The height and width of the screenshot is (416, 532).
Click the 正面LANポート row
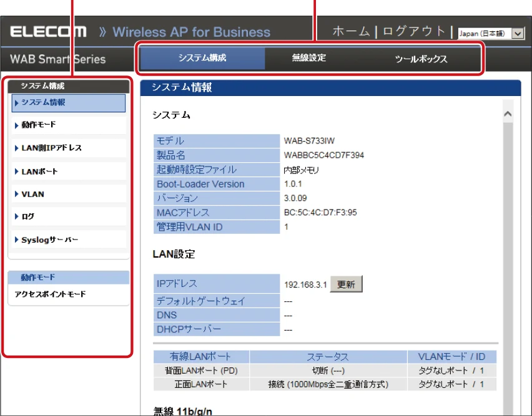tap(325, 384)
